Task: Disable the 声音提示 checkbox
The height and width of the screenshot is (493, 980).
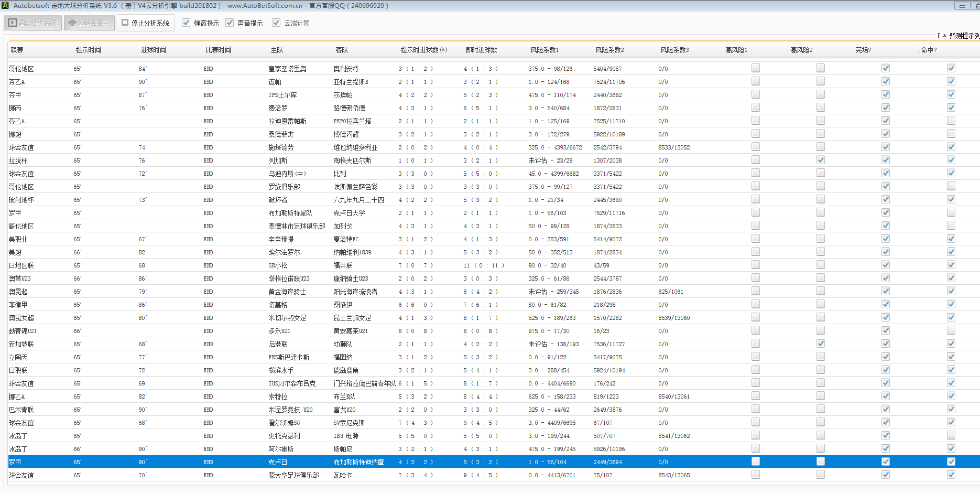Action: [230, 23]
